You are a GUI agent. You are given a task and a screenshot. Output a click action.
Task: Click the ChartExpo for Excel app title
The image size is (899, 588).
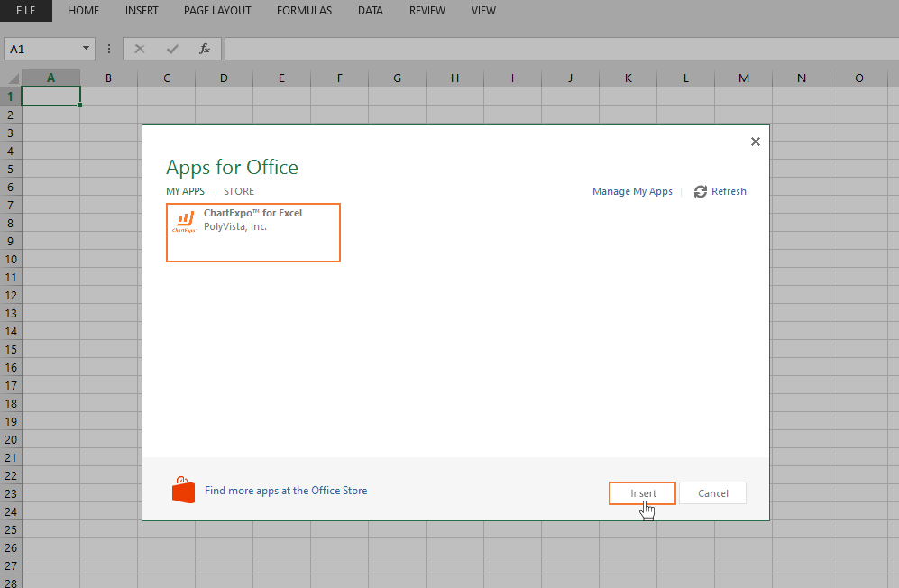point(252,213)
